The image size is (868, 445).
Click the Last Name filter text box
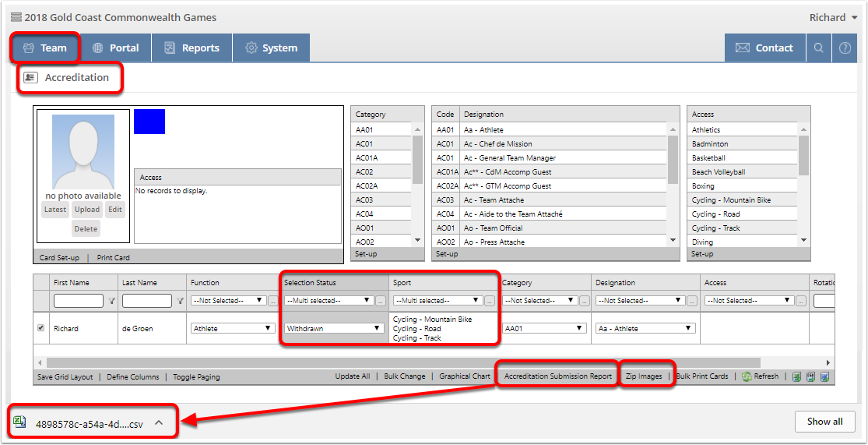147,301
